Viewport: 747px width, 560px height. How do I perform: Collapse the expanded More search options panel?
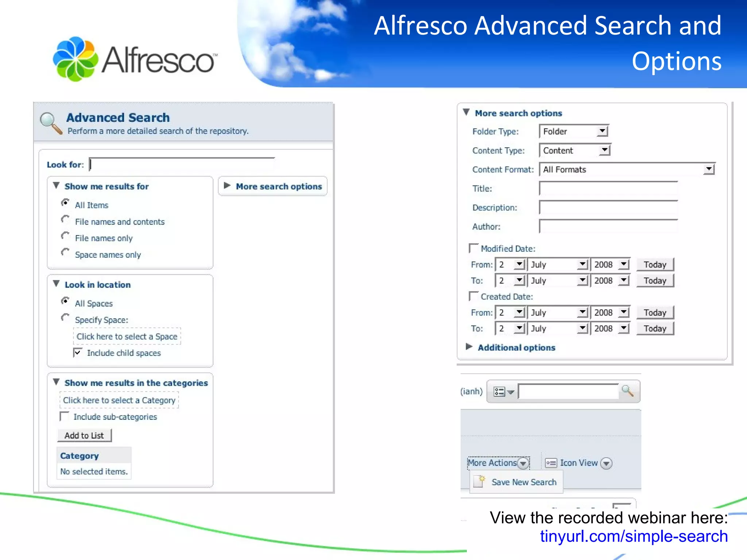pyautogui.click(x=466, y=112)
